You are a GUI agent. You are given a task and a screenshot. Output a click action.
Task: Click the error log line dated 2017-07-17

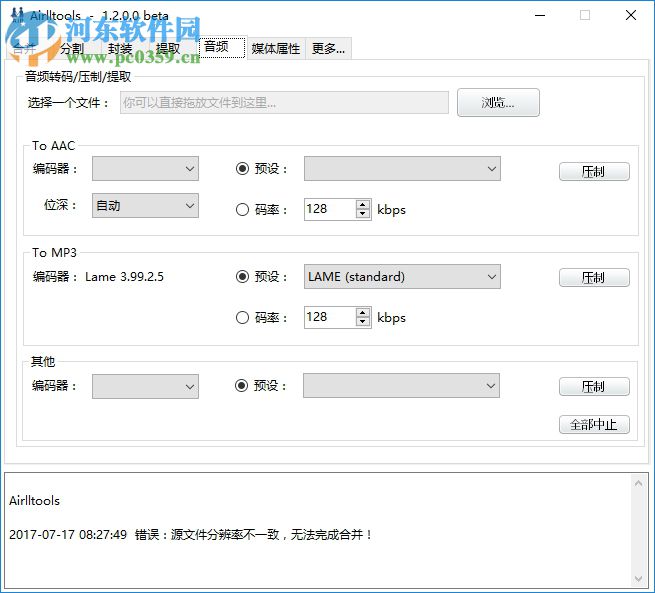pos(190,535)
